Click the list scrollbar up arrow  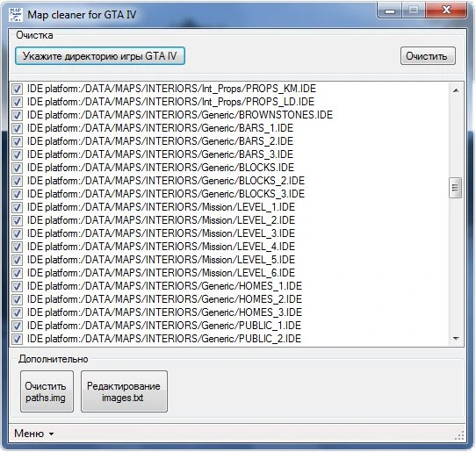tap(456, 90)
